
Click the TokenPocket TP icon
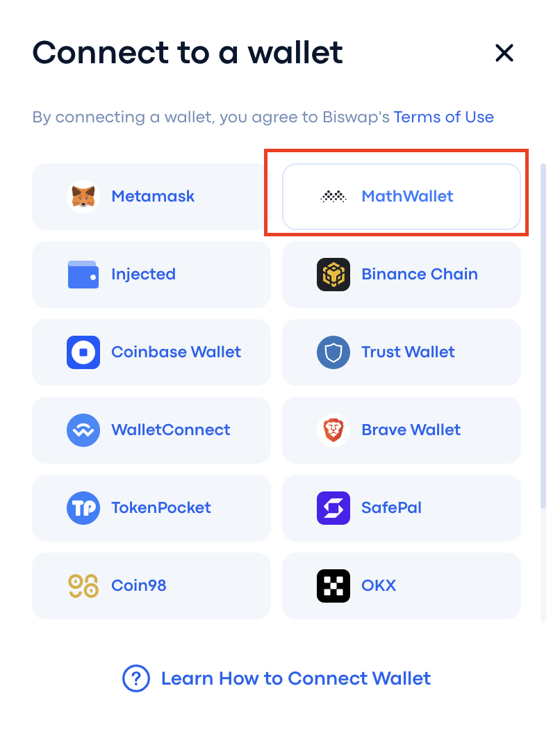(83, 508)
